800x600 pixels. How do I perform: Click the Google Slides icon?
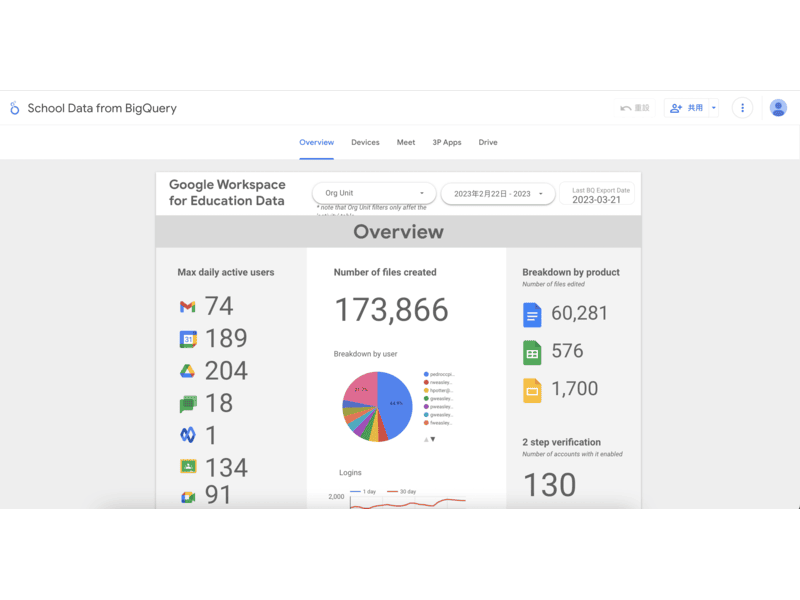tap(532, 391)
